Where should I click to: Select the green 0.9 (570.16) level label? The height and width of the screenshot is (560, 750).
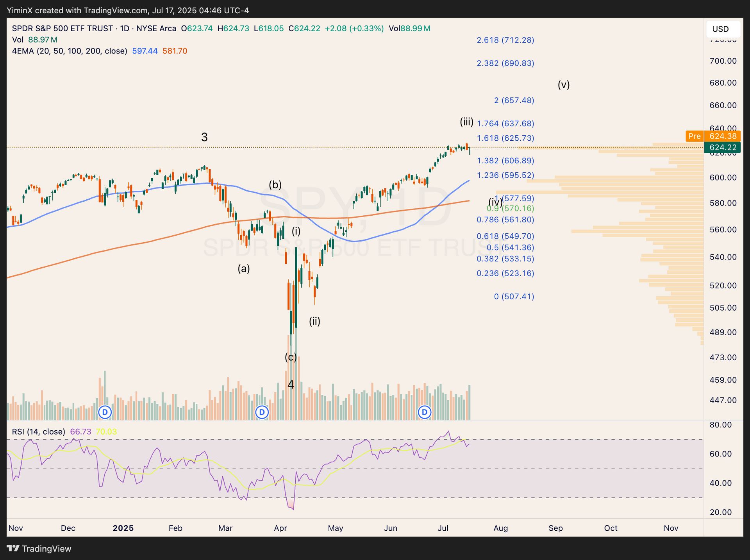tap(510, 208)
